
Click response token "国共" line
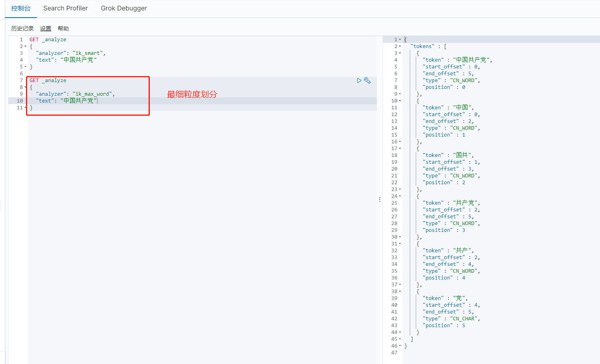point(448,155)
